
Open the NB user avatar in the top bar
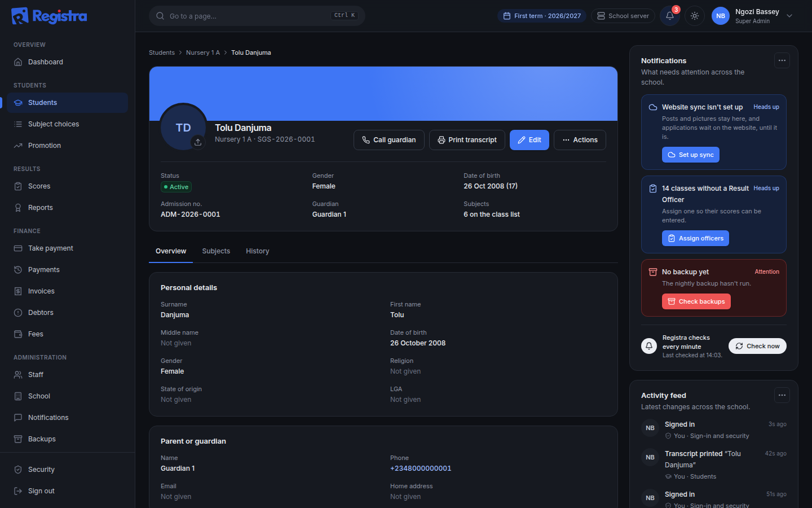721,16
